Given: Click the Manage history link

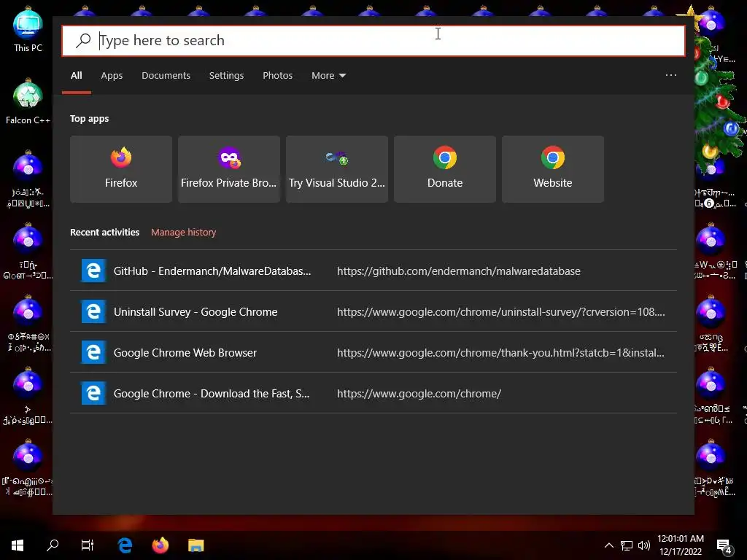Looking at the screenshot, I should 183,233.
